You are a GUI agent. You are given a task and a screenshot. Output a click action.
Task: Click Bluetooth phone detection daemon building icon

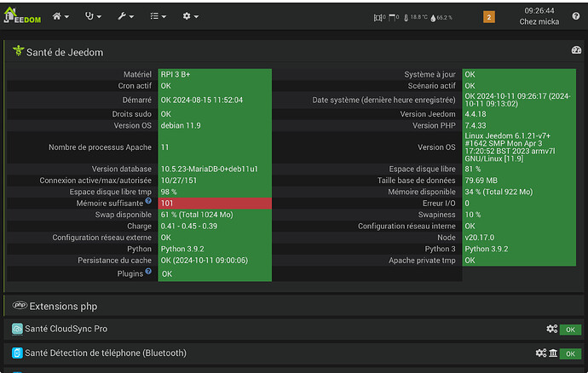pyautogui.click(x=553, y=353)
